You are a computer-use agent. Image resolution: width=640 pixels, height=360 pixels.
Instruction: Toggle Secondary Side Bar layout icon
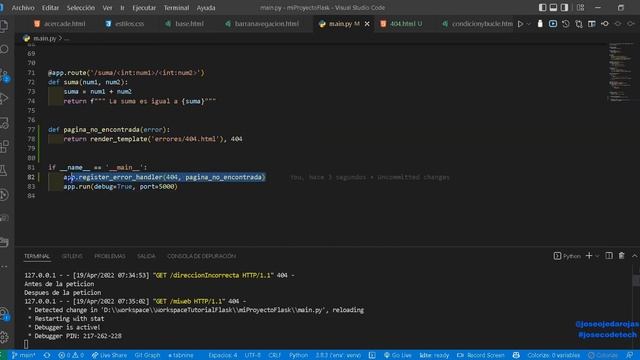tap(564, 7)
